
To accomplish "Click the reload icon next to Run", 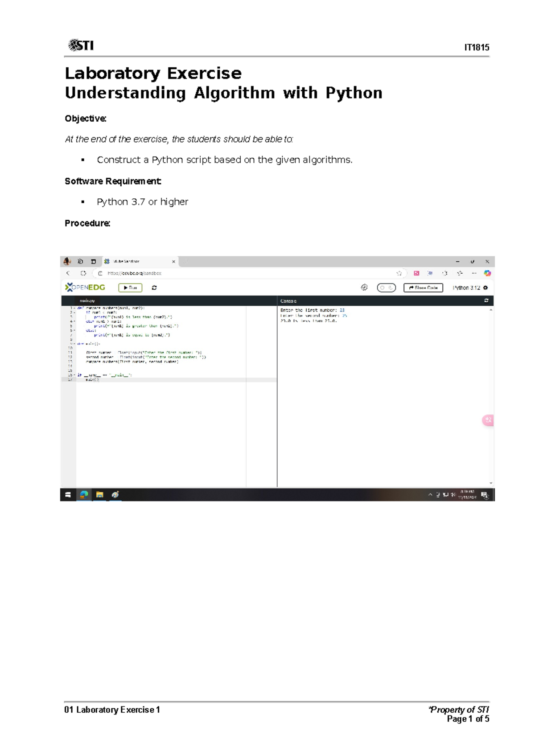I will [x=154, y=288].
